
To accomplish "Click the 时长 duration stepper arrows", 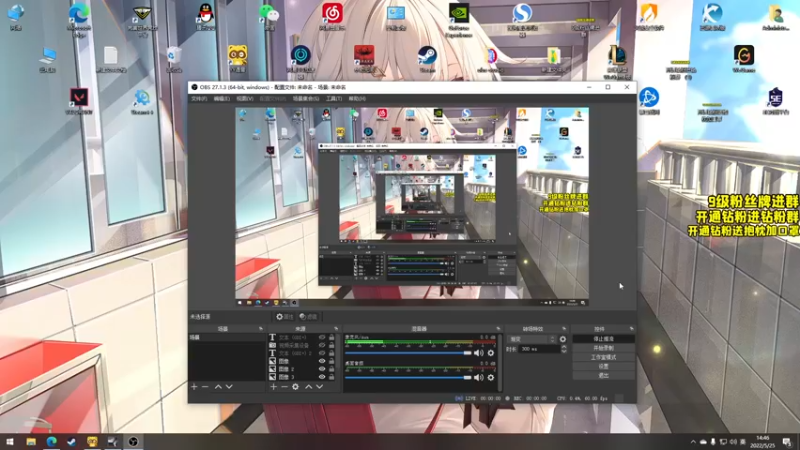I will point(564,349).
